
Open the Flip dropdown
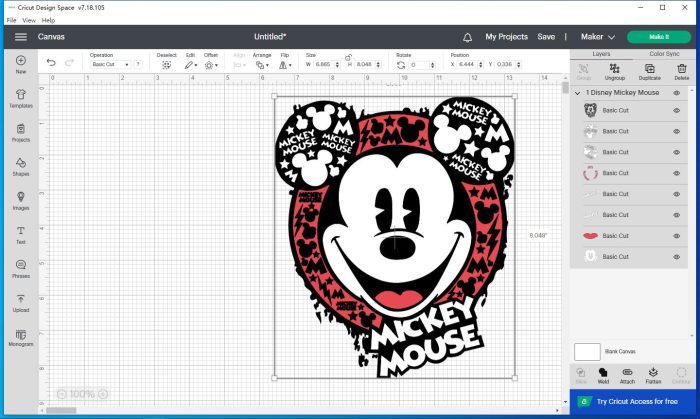point(285,65)
